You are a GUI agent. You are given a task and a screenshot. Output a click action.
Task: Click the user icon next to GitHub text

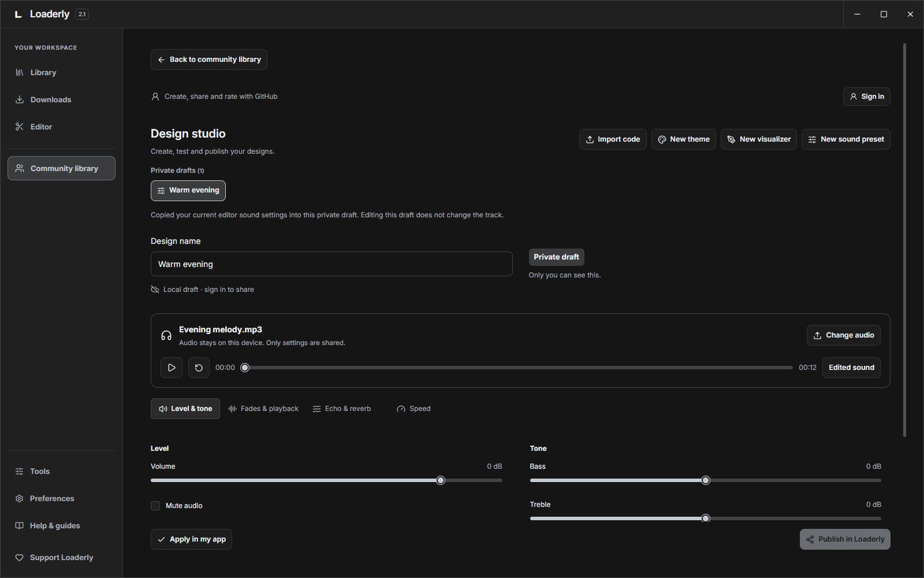[x=155, y=97]
